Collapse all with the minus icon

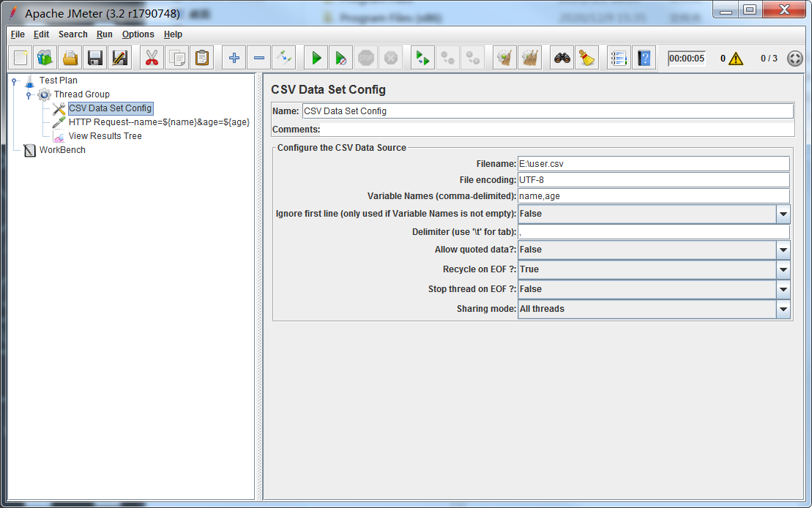(259, 58)
